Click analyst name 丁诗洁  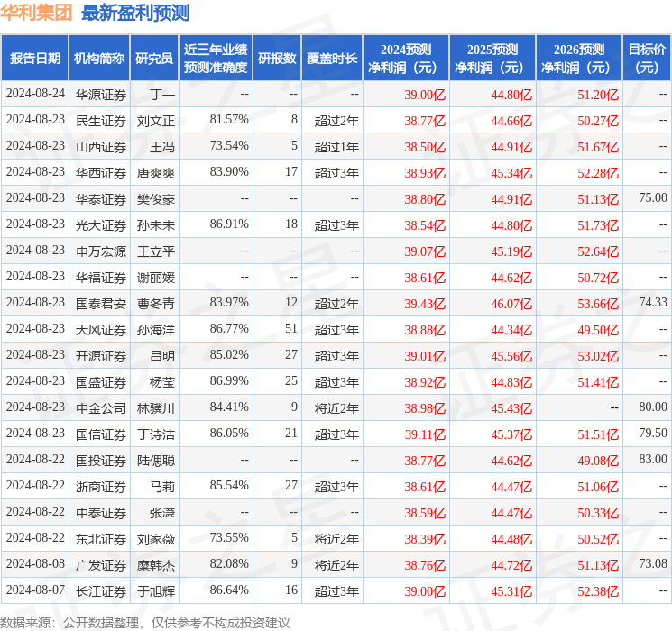pos(156,434)
